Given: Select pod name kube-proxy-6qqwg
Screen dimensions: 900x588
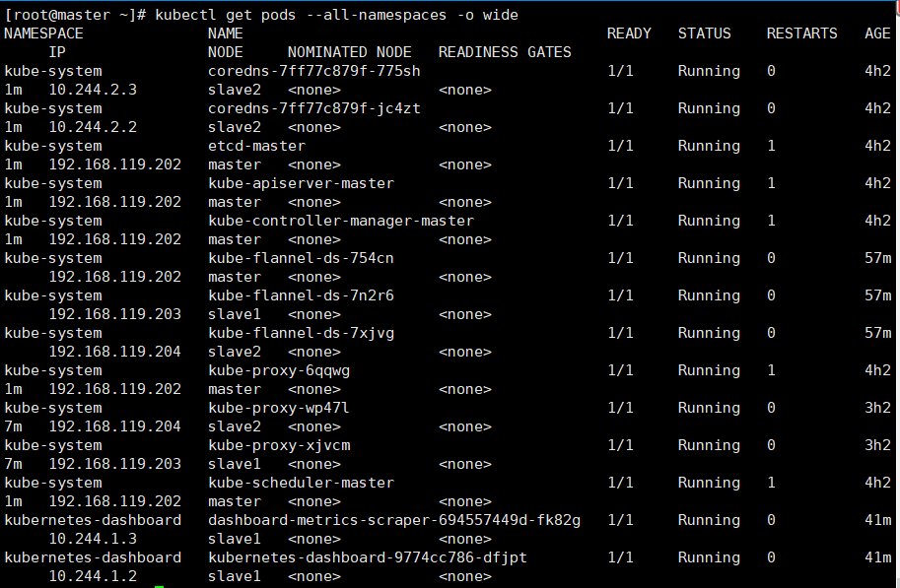Looking at the screenshot, I should [x=279, y=370].
